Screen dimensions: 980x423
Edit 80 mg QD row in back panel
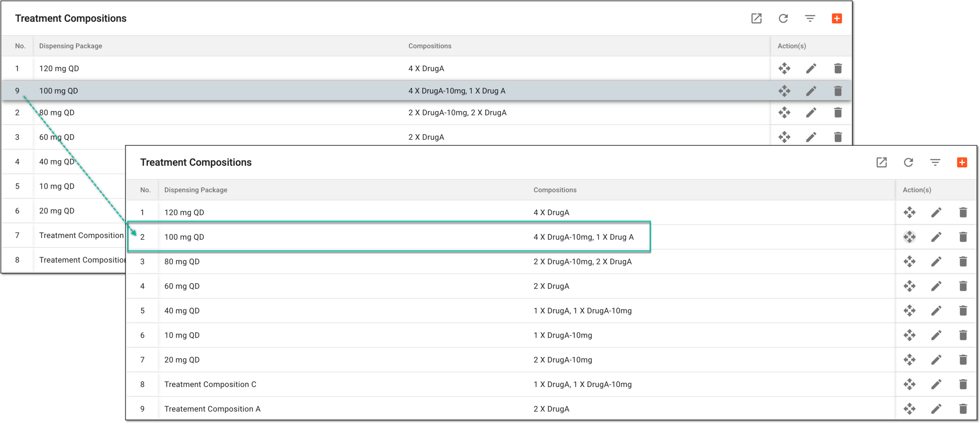tap(811, 113)
